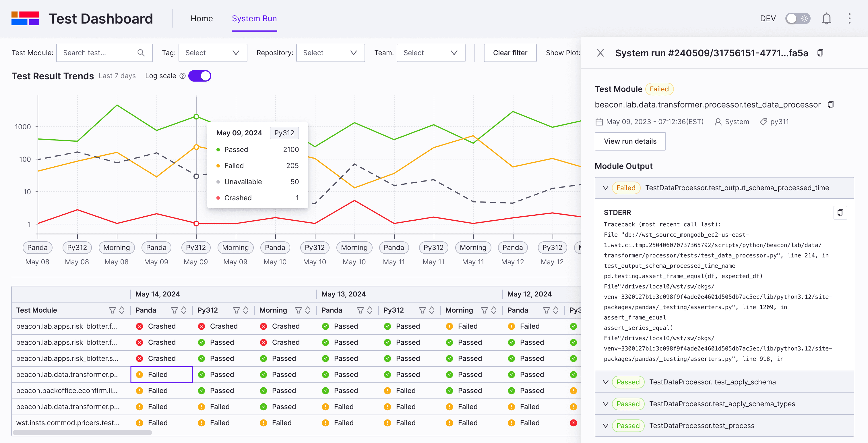Image resolution: width=868 pixels, height=443 pixels.
Task: Click the search magnifier in Test Module field
Action: coord(141,53)
